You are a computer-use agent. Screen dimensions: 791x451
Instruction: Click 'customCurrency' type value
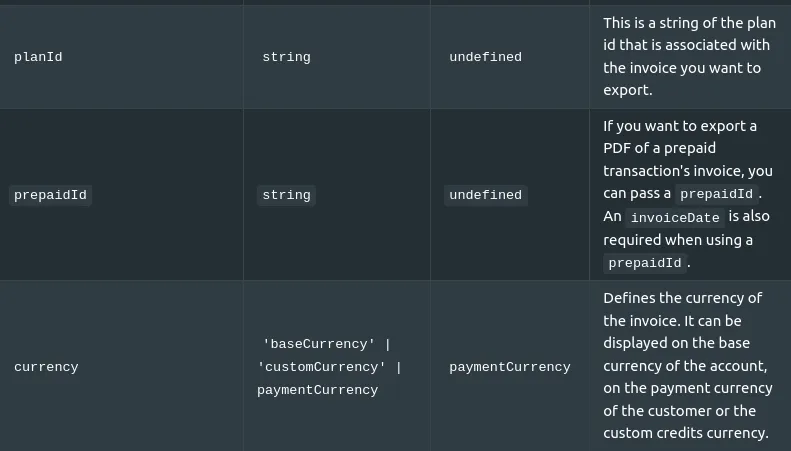[321, 367]
